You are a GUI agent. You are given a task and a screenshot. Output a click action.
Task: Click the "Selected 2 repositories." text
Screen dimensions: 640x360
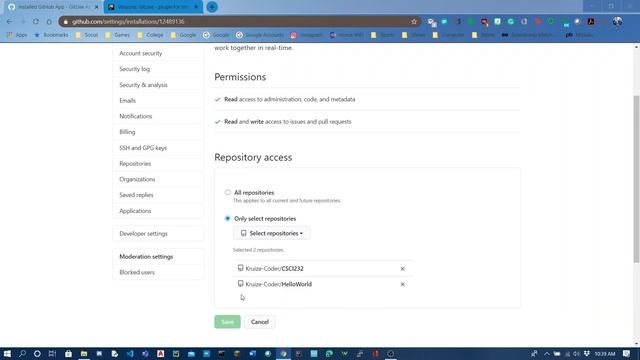(x=258, y=250)
